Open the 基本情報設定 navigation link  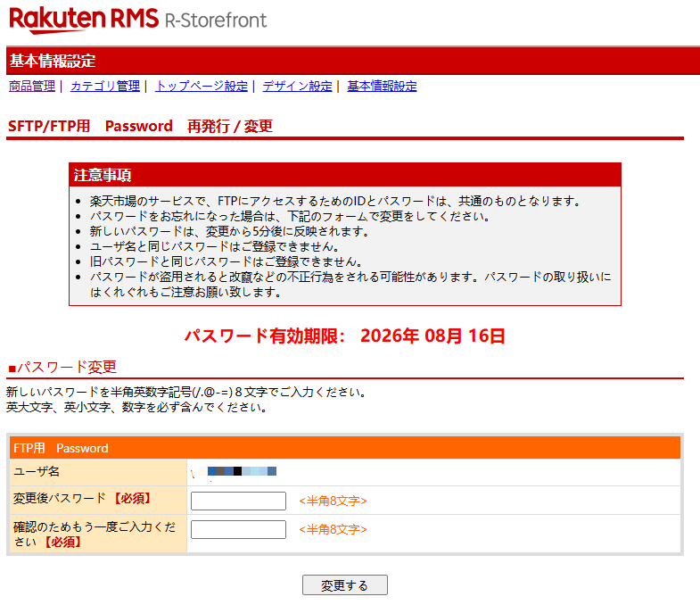(x=383, y=86)
